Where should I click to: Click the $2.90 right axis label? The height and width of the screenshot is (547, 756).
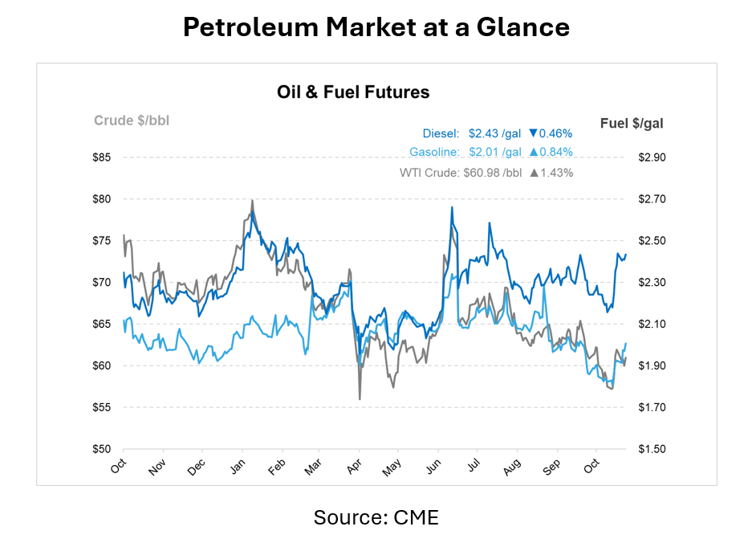pos(650,157)
